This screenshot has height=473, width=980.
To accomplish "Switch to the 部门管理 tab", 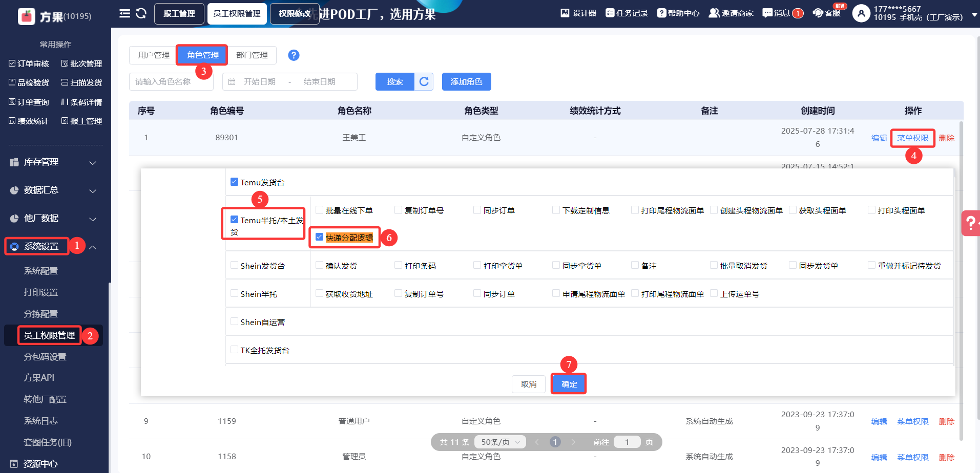I will (252, 55).
